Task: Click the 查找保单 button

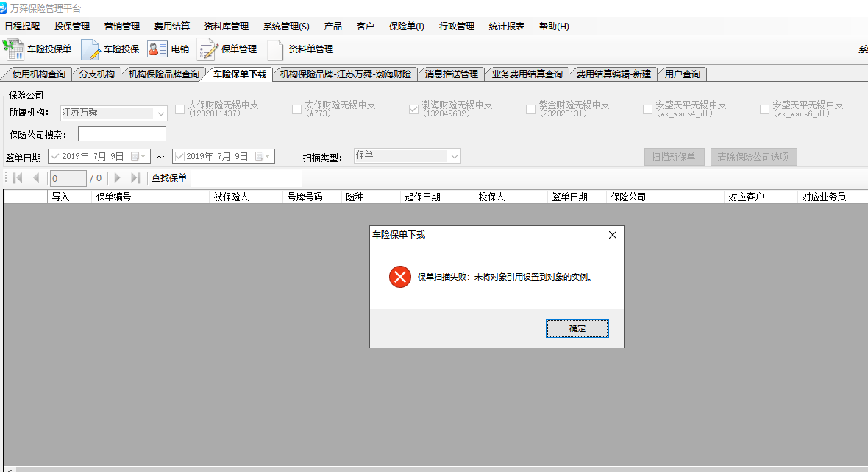Action: tap(169, 178)
